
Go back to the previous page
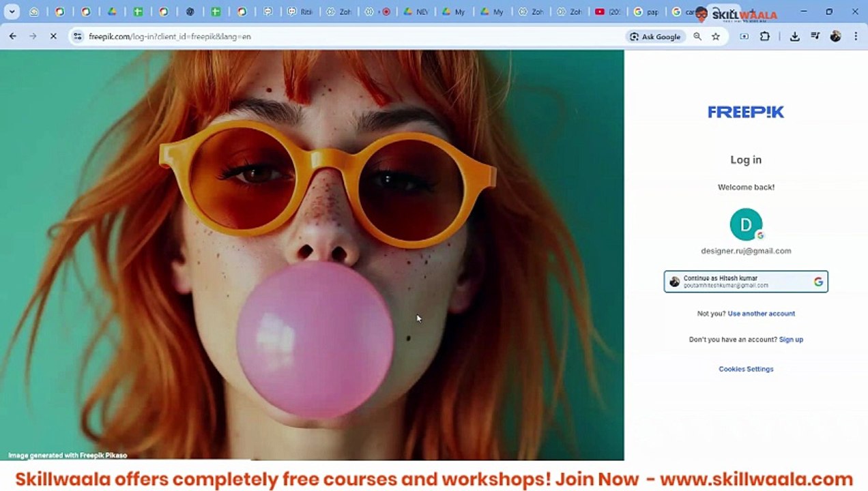click(x=12, y=36)
